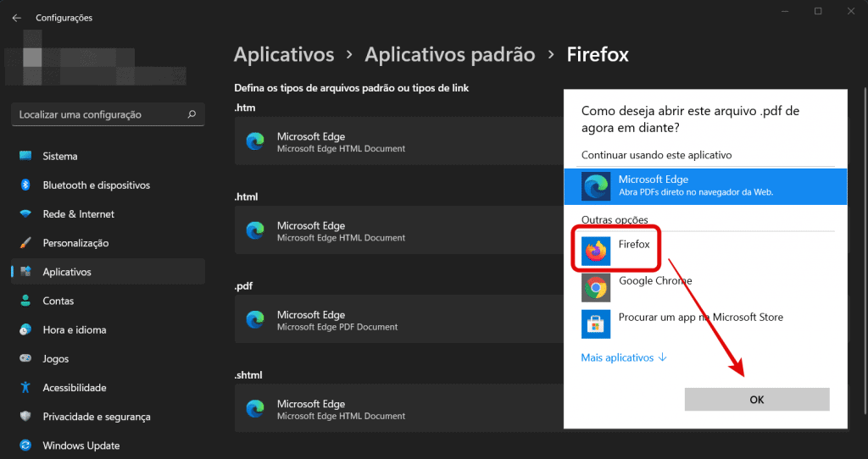Viewport: 868px width, 459px height.
Task: Change the .html default app entry
Action: point(398,230)
